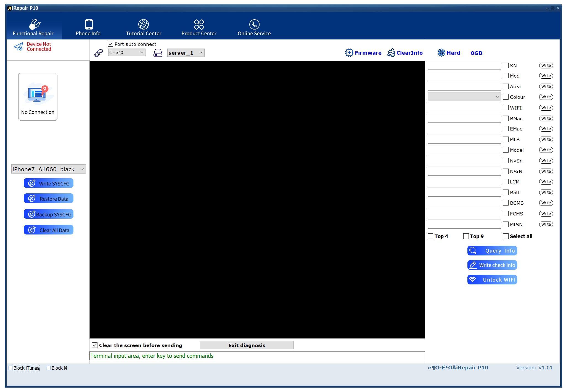
Task: Check the Top 4 checkbox
Action: [x=430, y=236]
